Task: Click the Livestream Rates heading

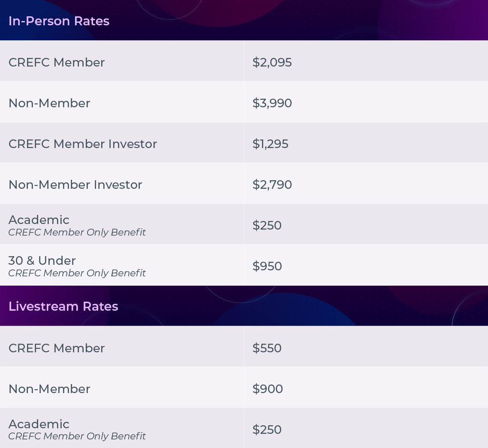Action: (63, 306)
